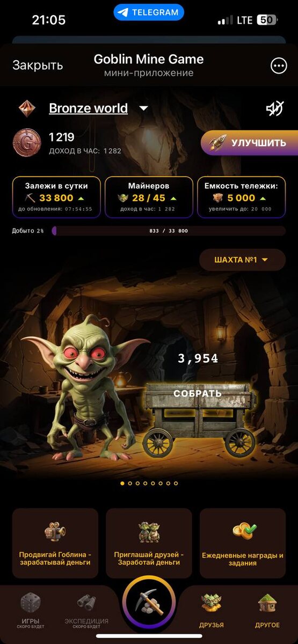Toggle the sound mute speaker icon
The height and width of the screenshot is (644, 298).
(x=274, y=108)
